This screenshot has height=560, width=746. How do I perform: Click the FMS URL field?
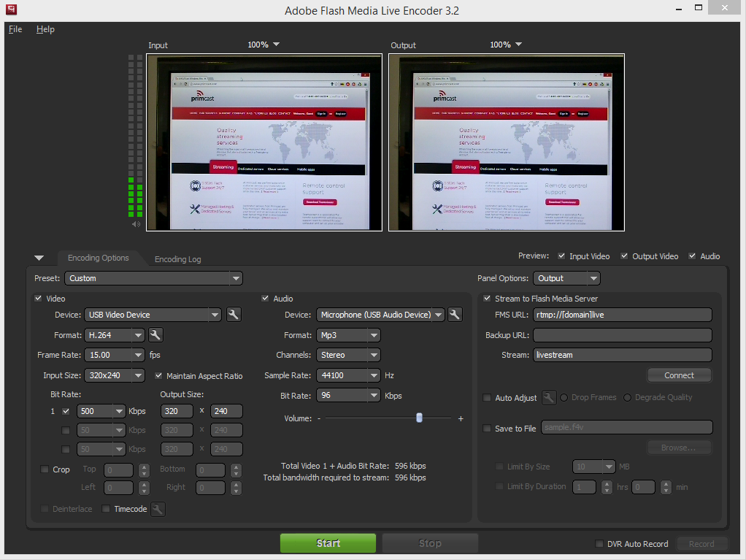pos(623,315)
